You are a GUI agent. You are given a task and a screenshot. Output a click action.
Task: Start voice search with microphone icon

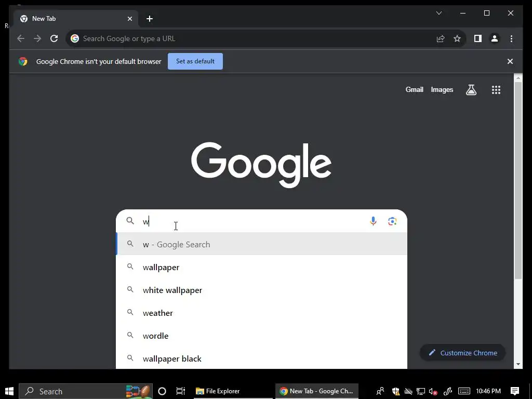[373, 221]
